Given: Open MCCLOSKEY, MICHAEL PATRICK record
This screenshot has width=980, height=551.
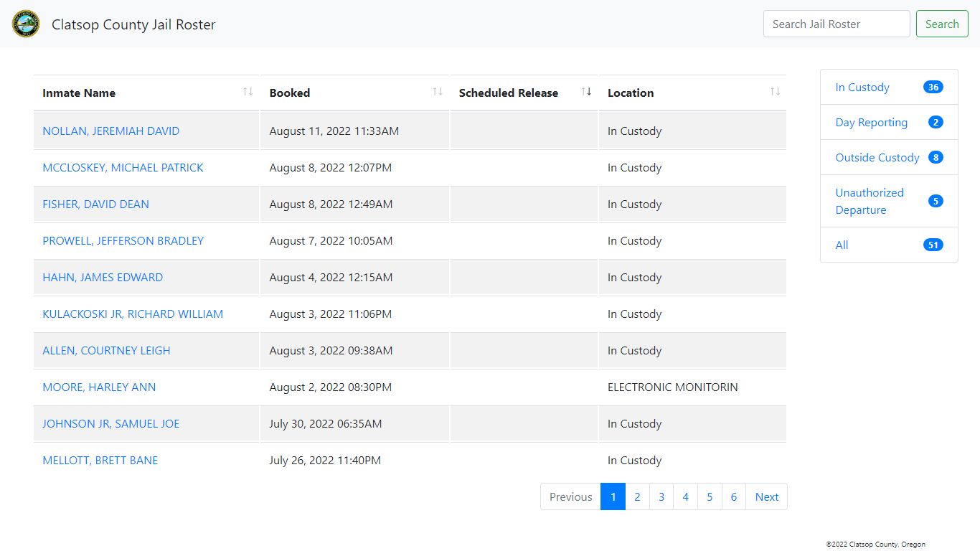Looking at the screenshot, I should 123,168.
